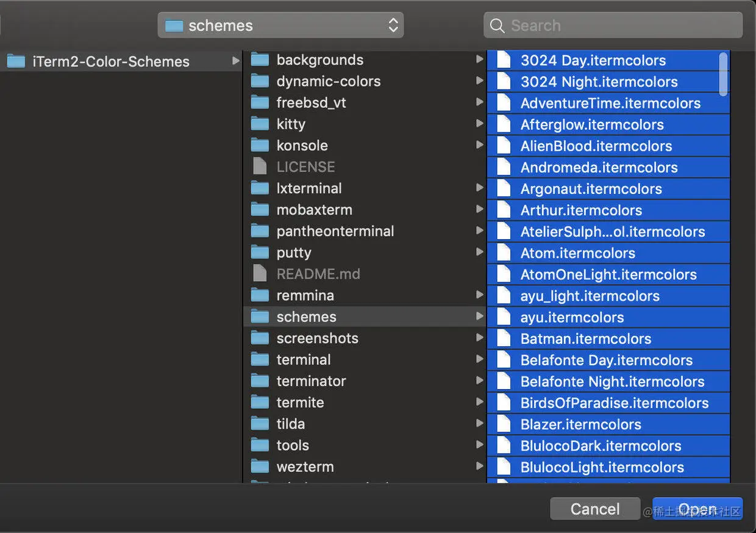756x533 pixels.
Task: Expand the pantheonterminal folder arrow
Action: pyautogui.click(x=480, y=231)
